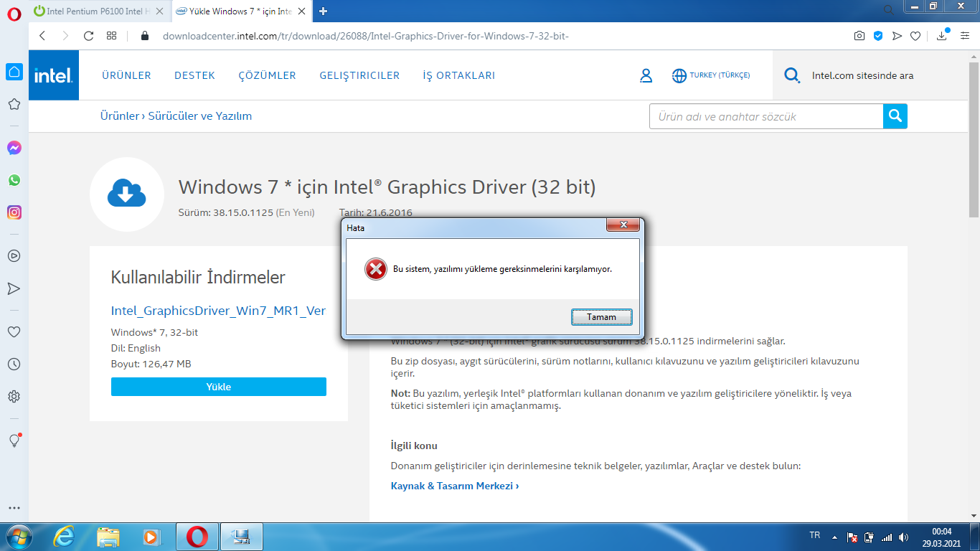Open Intel_GraphicsDriver_Win7_MR1_Ver download link

[218, 311]
